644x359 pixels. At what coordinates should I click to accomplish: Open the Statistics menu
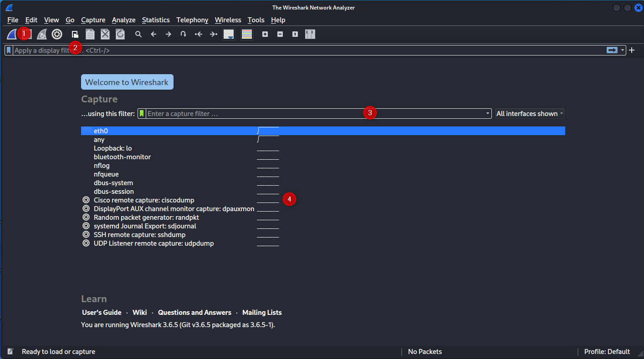156,20
